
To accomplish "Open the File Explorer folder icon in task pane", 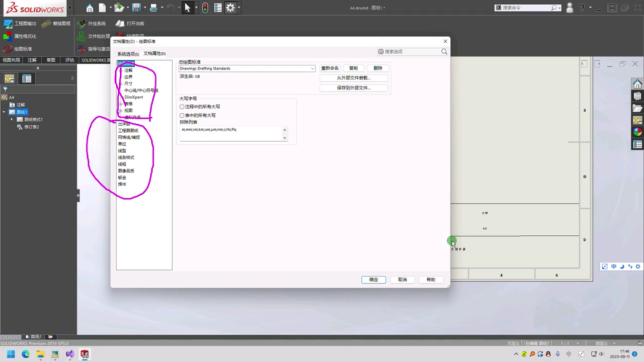I will tap(637, 108).
